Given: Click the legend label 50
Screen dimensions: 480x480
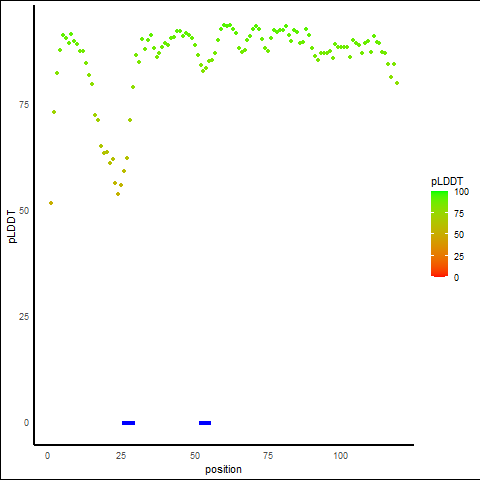Looking at the screenshot, I should (459, 235).
